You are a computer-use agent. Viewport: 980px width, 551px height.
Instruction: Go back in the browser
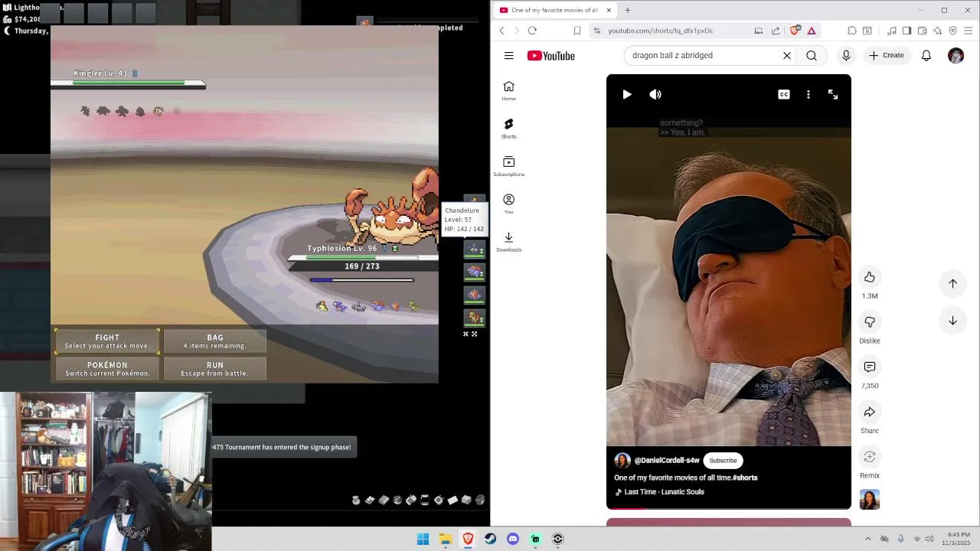click(502, 31)
